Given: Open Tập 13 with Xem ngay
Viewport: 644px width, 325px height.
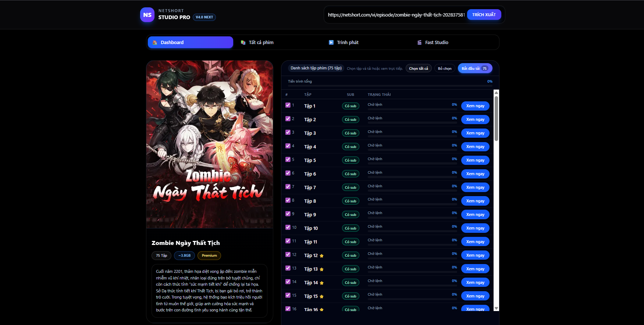Looking at the screenshot, I should (x=475, y=269).
